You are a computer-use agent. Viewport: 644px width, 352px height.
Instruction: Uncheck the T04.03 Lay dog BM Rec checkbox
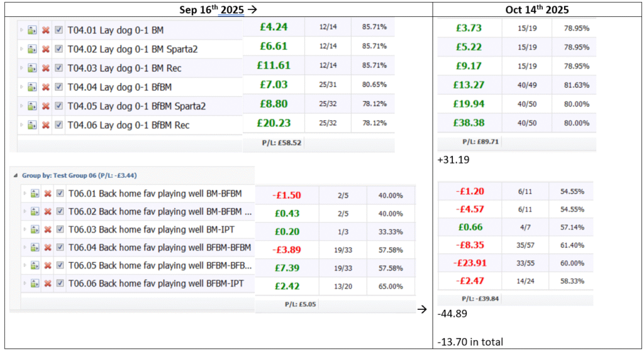point(58,68)
